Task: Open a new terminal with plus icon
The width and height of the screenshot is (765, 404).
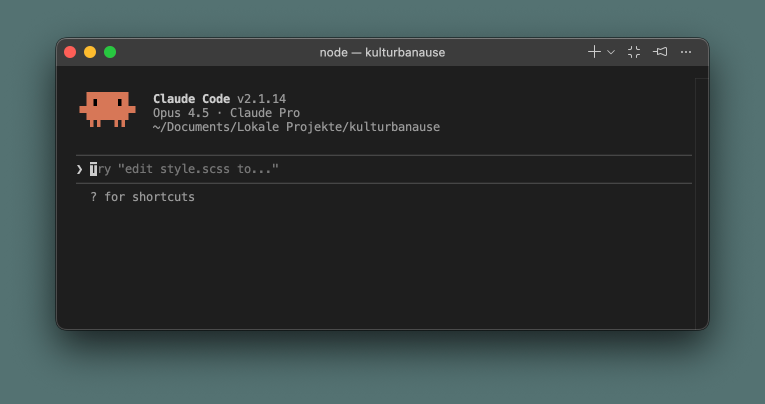Action: pos(594,52)
